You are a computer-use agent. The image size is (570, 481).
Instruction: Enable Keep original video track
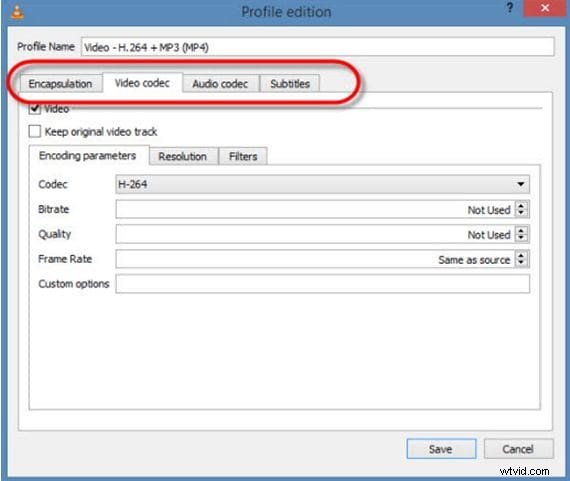tap(35, 131)
